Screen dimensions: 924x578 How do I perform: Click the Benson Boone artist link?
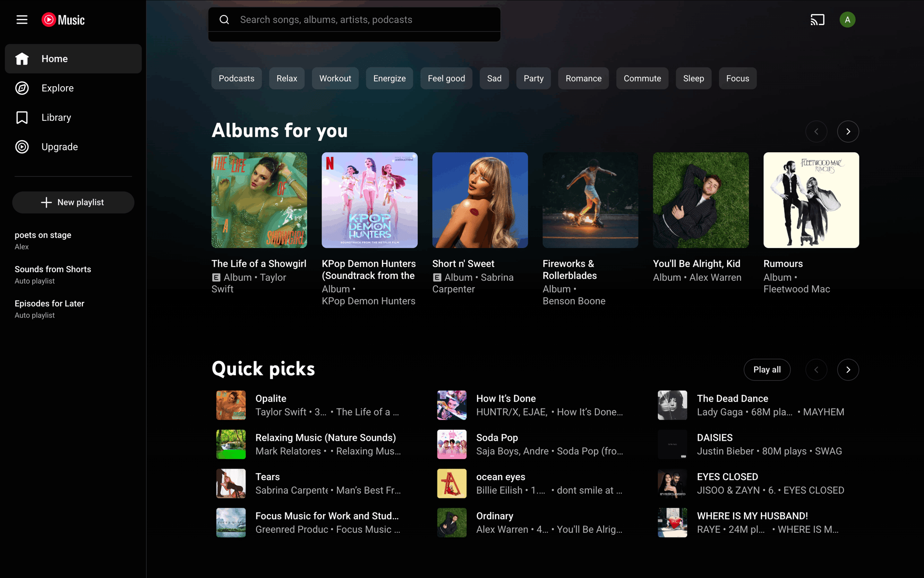574,301
